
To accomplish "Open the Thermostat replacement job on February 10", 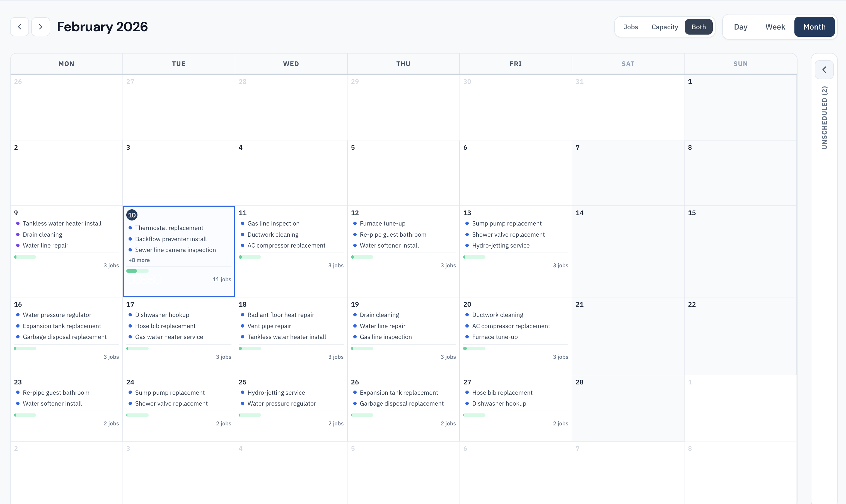I will 169,227.
